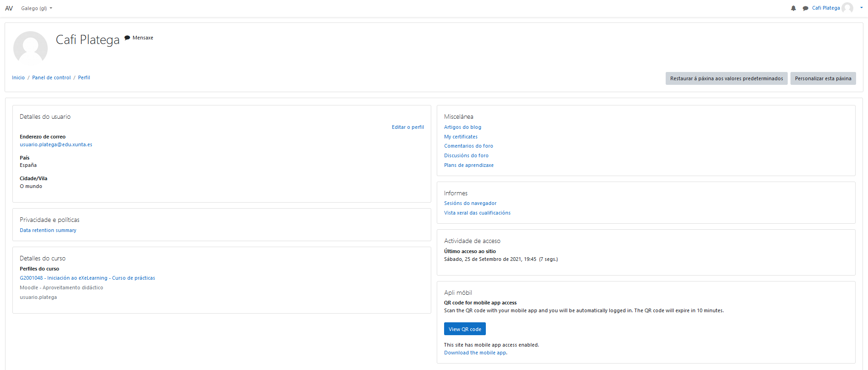The width and height of the screenshot is (868, 370).
Task: Open Data retention summary link
Action: tap(48, 230)
